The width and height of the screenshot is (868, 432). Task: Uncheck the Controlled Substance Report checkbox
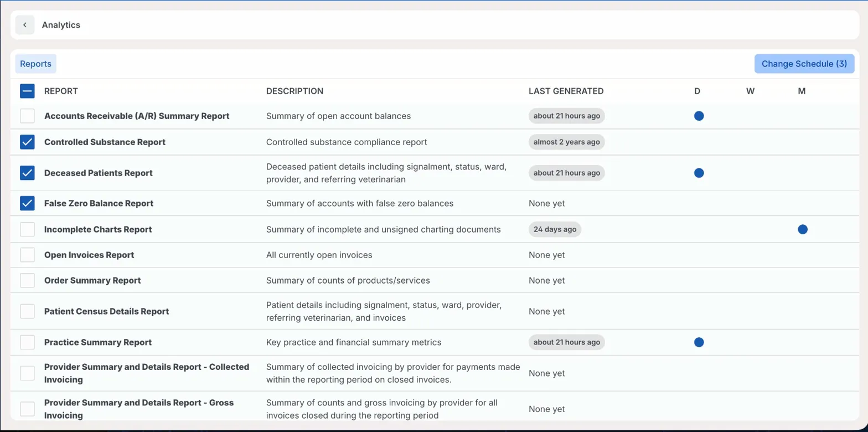27,142
